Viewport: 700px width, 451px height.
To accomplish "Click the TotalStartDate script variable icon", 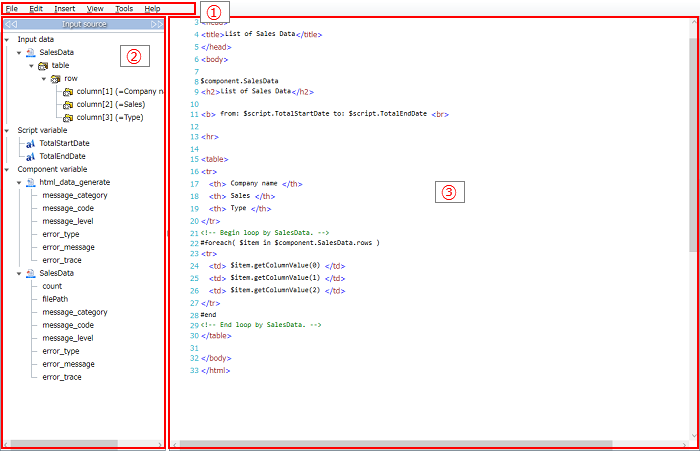I will click(31, 143).
